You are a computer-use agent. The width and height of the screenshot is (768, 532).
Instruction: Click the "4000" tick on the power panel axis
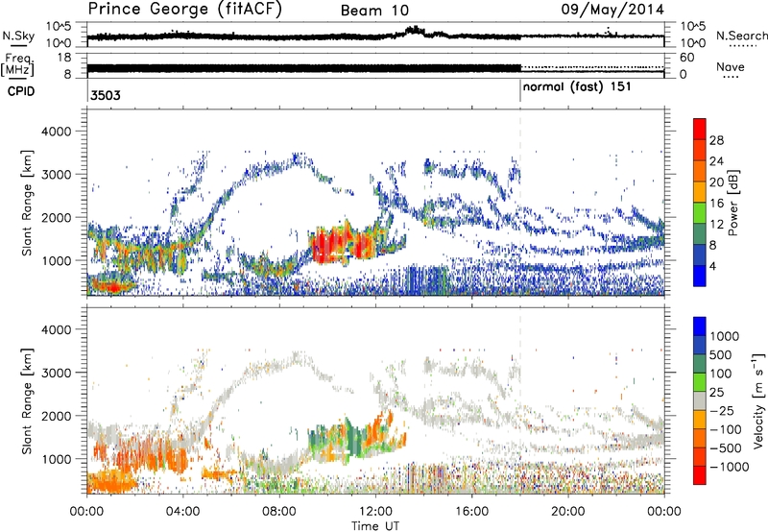tap(56, 132)
